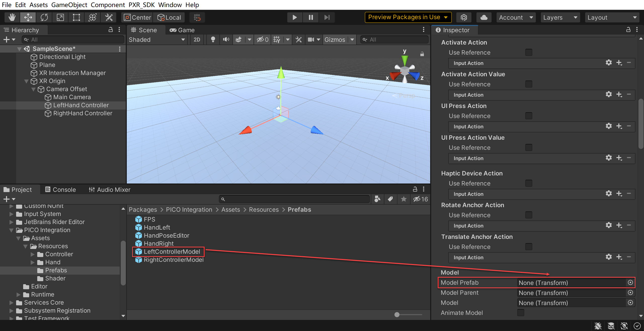Open the Layers dropdown
Image resolution: width=644 pixels, height=331 pixels.
560,17
